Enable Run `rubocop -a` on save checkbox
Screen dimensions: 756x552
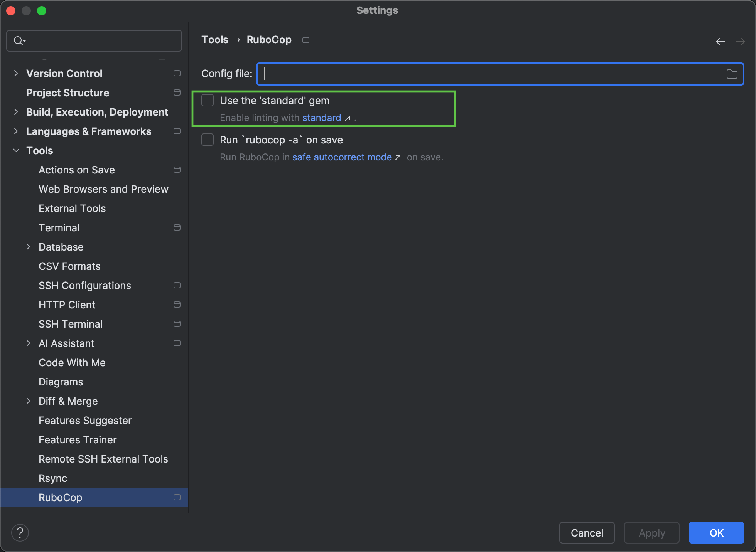(x=208, y=140)
